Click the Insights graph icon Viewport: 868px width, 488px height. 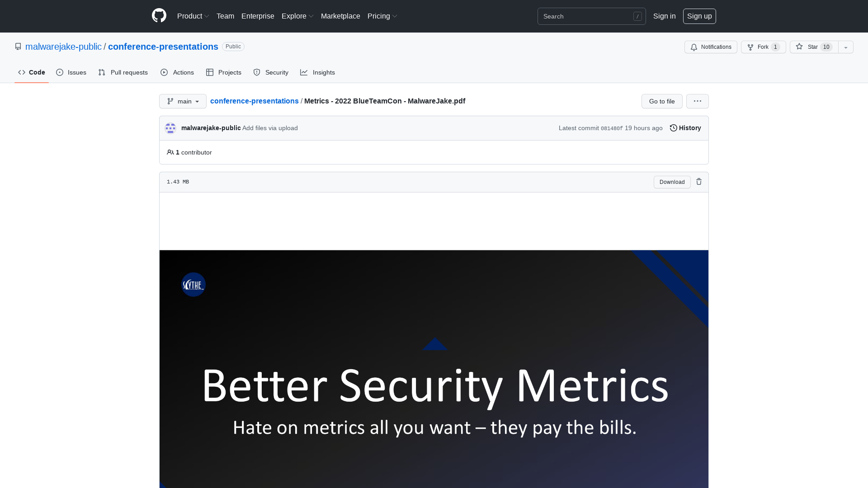click(304, 72)
